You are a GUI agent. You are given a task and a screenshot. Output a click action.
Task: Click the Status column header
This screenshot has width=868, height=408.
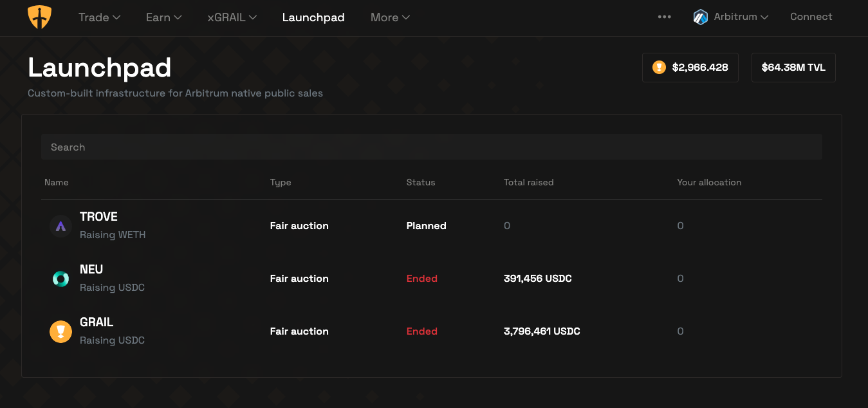point(421,182)
